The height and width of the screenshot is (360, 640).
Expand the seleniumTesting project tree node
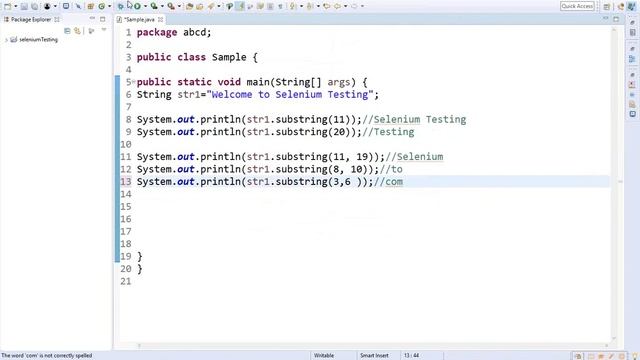click(x=6, y=40)
